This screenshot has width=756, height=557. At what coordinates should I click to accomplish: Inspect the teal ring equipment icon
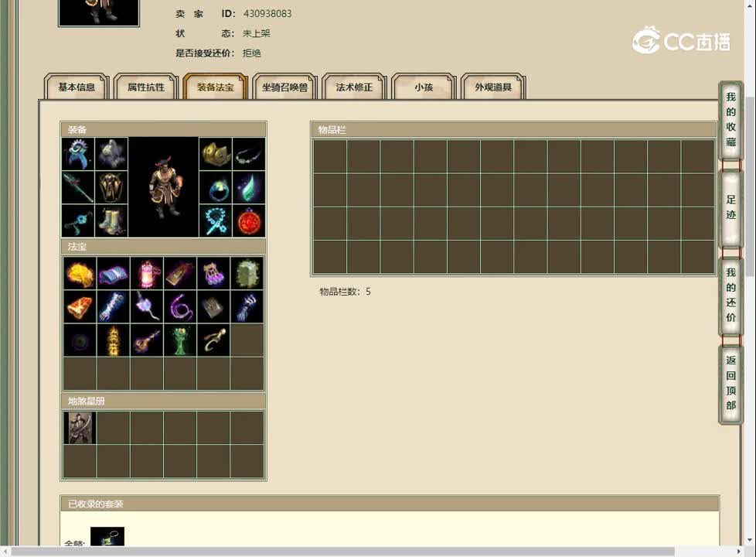(216, 187)
